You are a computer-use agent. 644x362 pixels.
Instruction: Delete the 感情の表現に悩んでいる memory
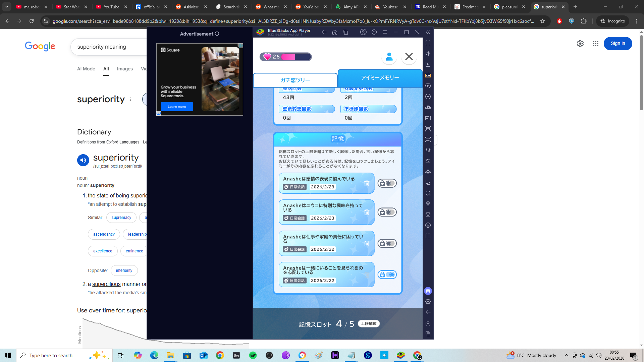click(367, 183)
